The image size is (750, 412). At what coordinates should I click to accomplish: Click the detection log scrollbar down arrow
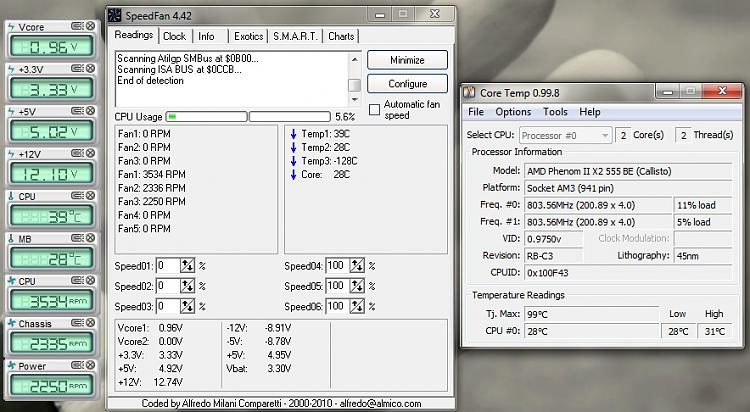point(354,100)
